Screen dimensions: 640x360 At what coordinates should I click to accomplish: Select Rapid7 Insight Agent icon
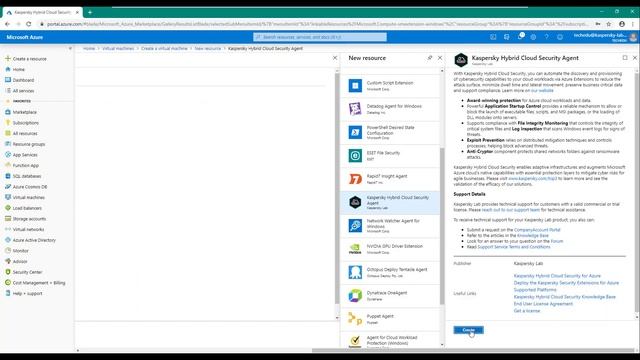click(355, 179)
